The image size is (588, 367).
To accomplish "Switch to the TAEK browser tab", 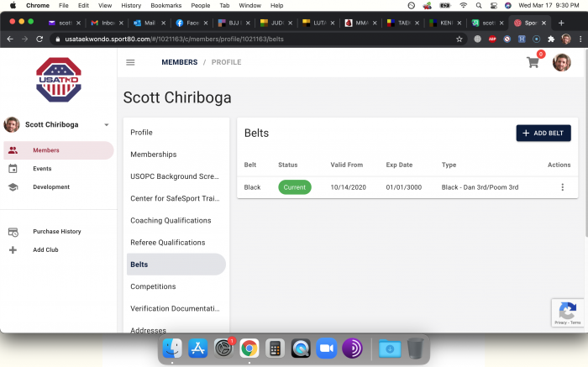I will [403, 23].
